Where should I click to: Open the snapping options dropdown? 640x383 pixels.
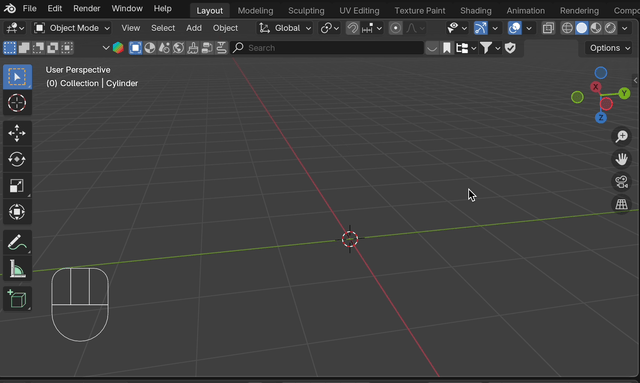(371, 28)
